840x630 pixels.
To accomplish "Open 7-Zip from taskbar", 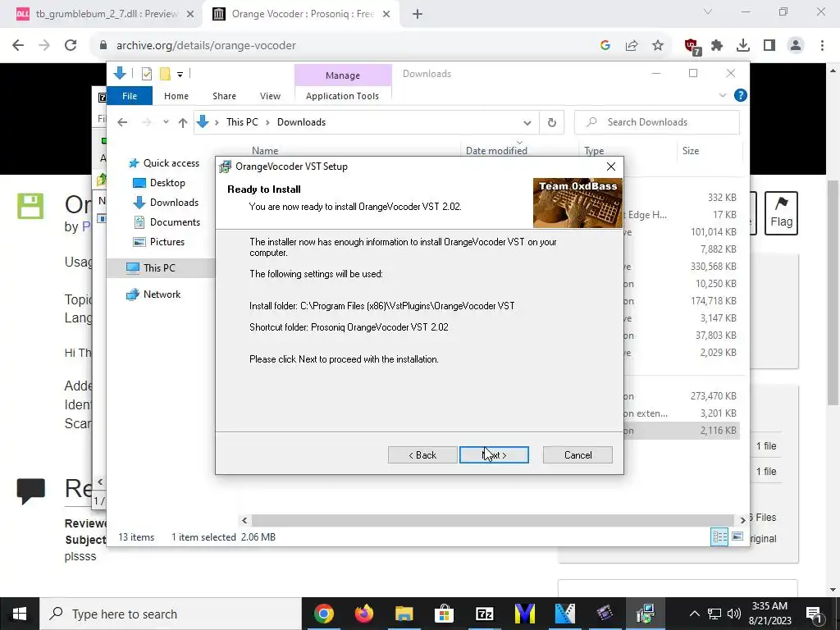I will 484,614.
